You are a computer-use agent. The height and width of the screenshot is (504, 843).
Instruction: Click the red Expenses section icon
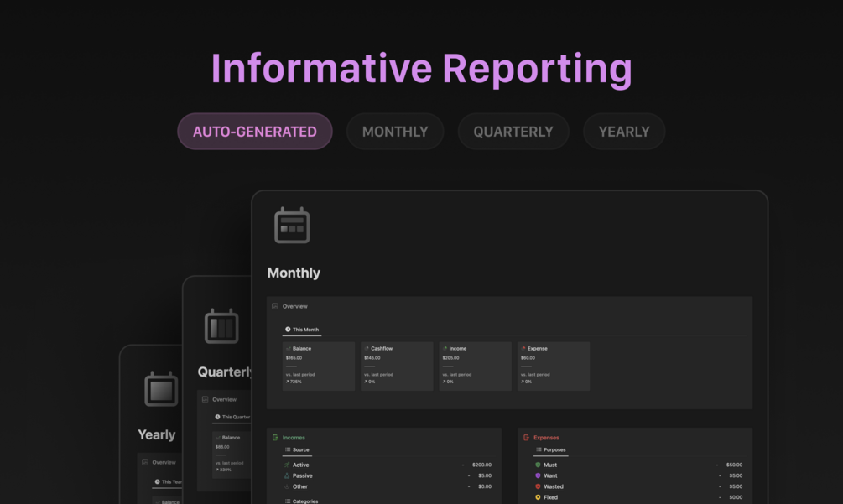tap(526, 438)
